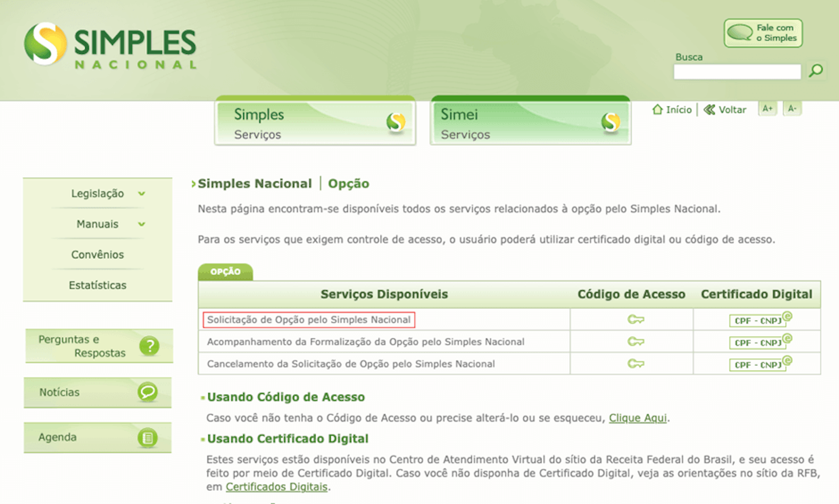Viewport: 839px width, 504px height.
Task: Click the Fale com o Simples button
Action: pos(763,33)
